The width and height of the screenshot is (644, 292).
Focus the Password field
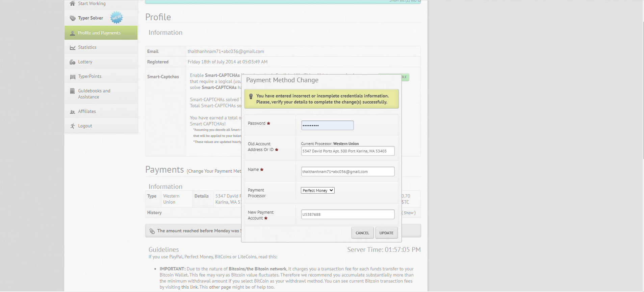click(327, 125)
